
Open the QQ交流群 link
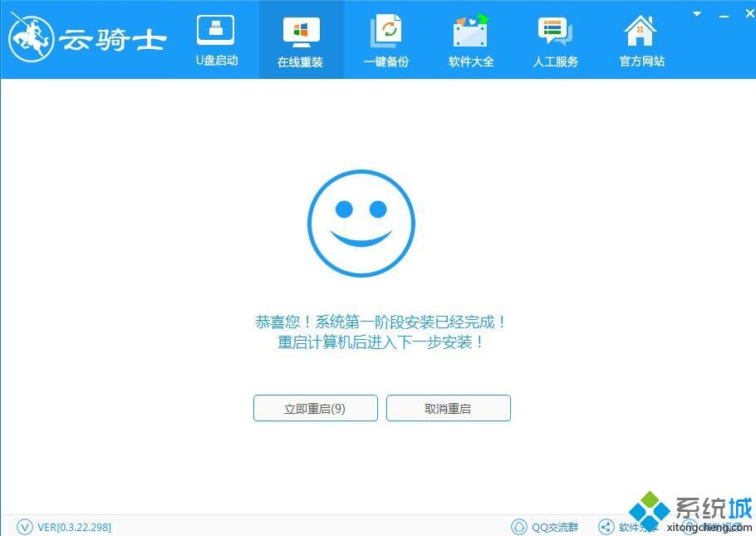click(x=555, y=527)
